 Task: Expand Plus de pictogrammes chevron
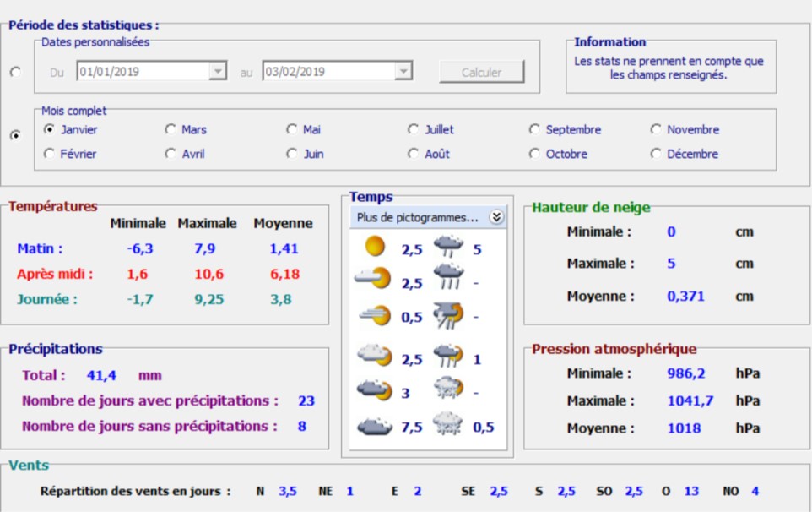(496, 217)
